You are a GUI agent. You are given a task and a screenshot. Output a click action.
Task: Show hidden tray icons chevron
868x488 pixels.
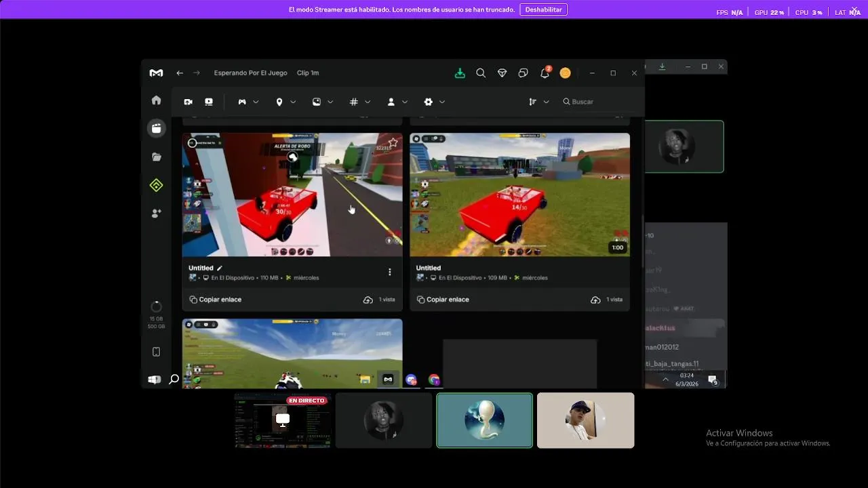(x=665, y=380)
